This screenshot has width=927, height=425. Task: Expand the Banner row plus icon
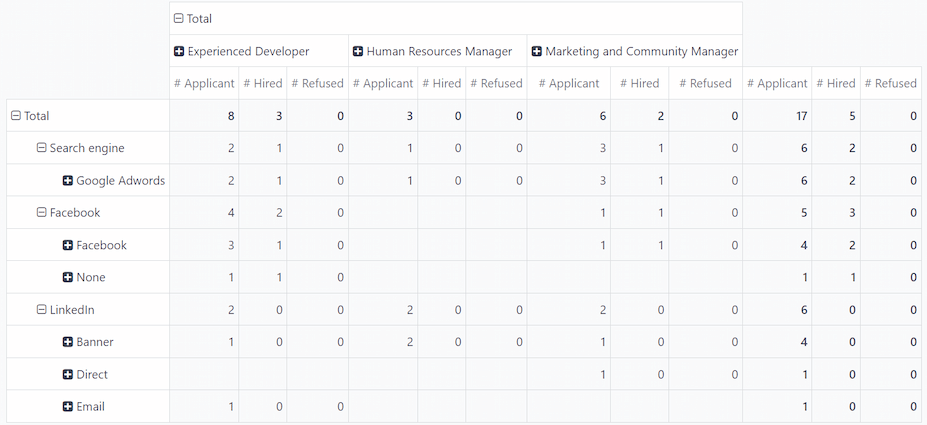point(68,342)
